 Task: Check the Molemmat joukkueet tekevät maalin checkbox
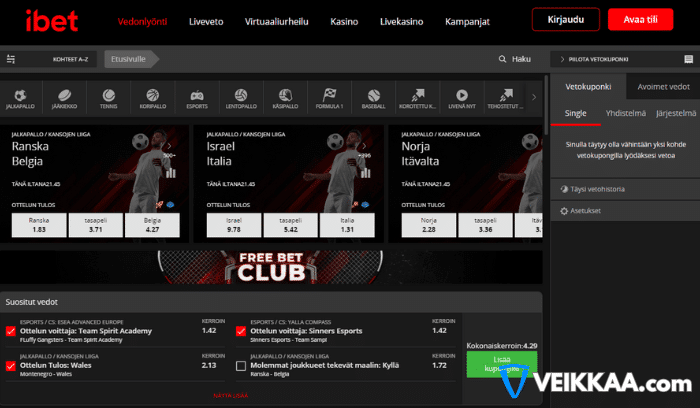pos(240,366)
